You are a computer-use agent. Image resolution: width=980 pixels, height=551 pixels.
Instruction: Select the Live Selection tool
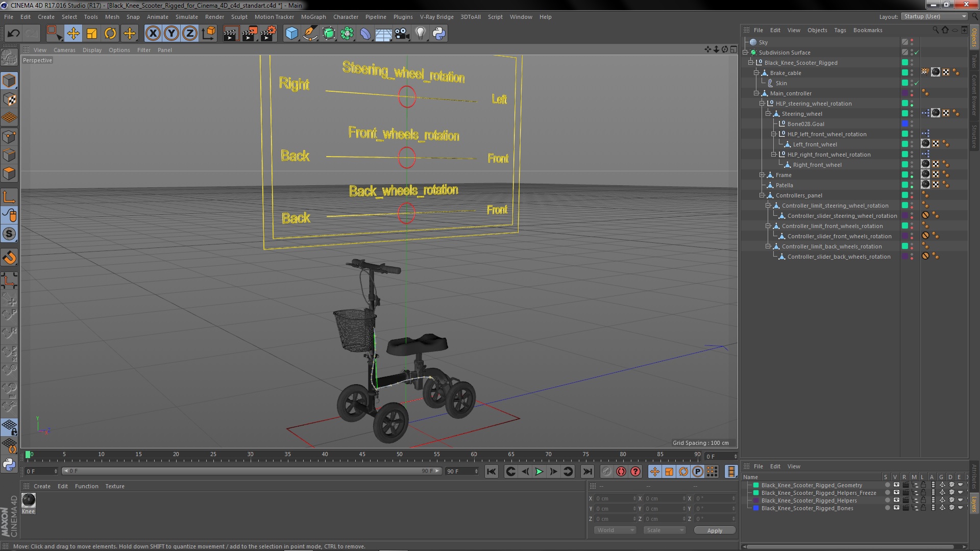(54, 34)
